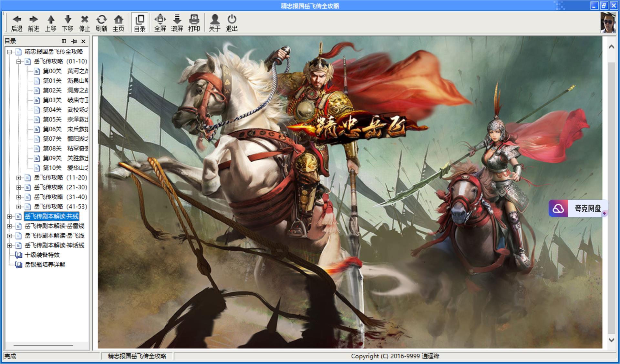
Task: Click the 精忠岳飞 title image
Action: 357,127
